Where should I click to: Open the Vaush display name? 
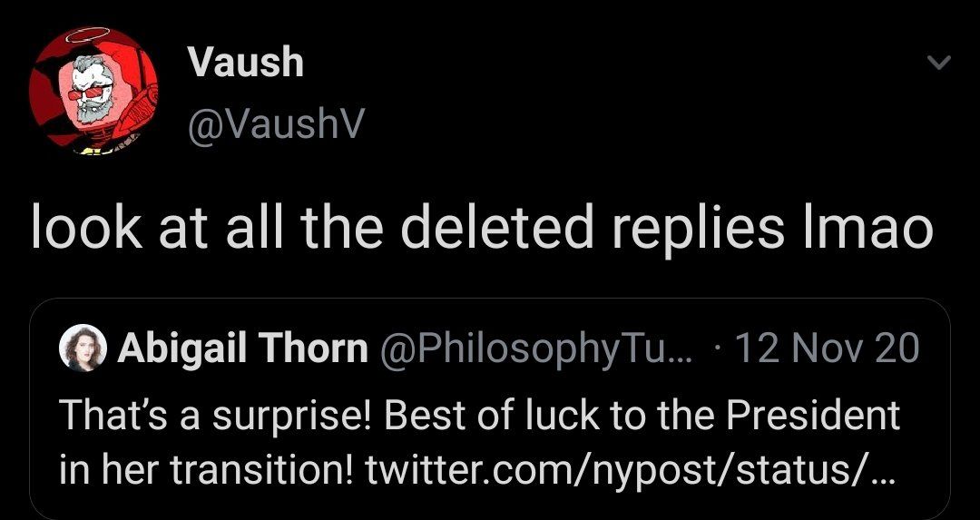[245, 63]
